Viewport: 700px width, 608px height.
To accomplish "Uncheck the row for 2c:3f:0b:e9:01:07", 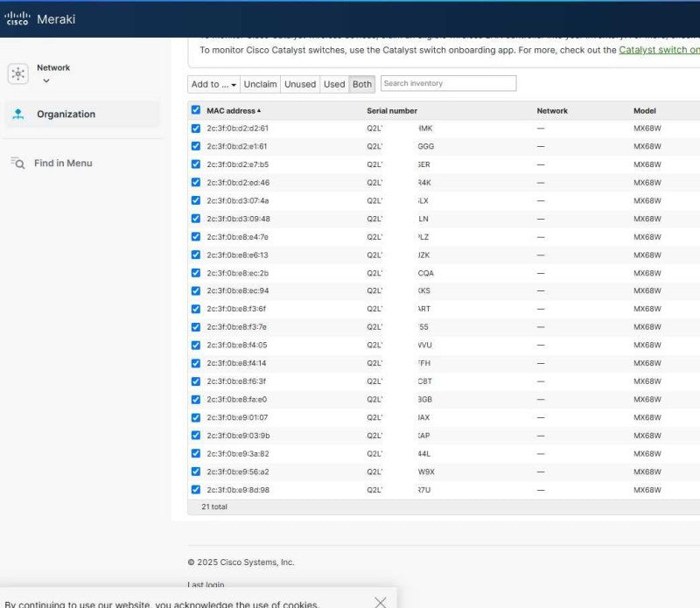I will 195,417.
